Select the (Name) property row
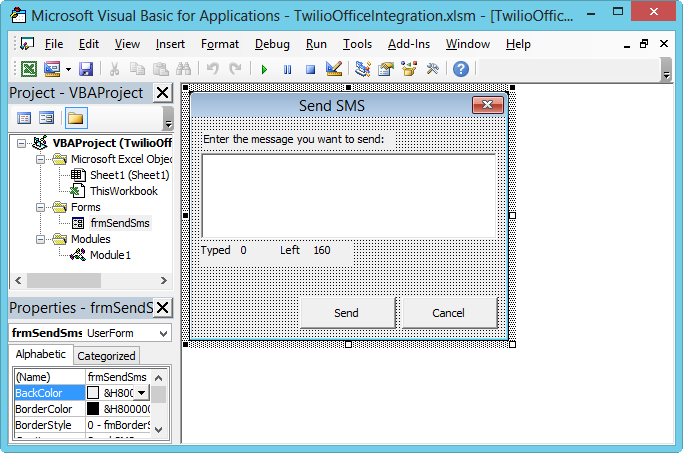The height and width of the screenshot is (453, 683). [x=82, y=377]
